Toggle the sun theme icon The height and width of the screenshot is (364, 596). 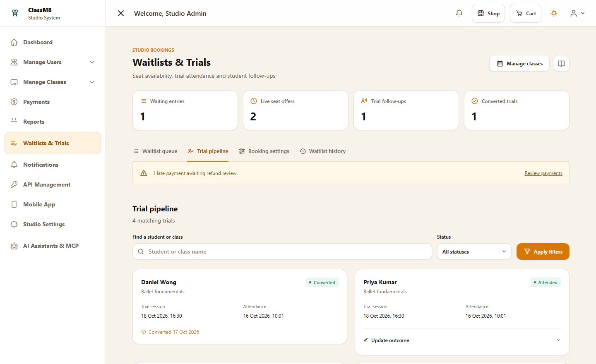coord(554,13)
